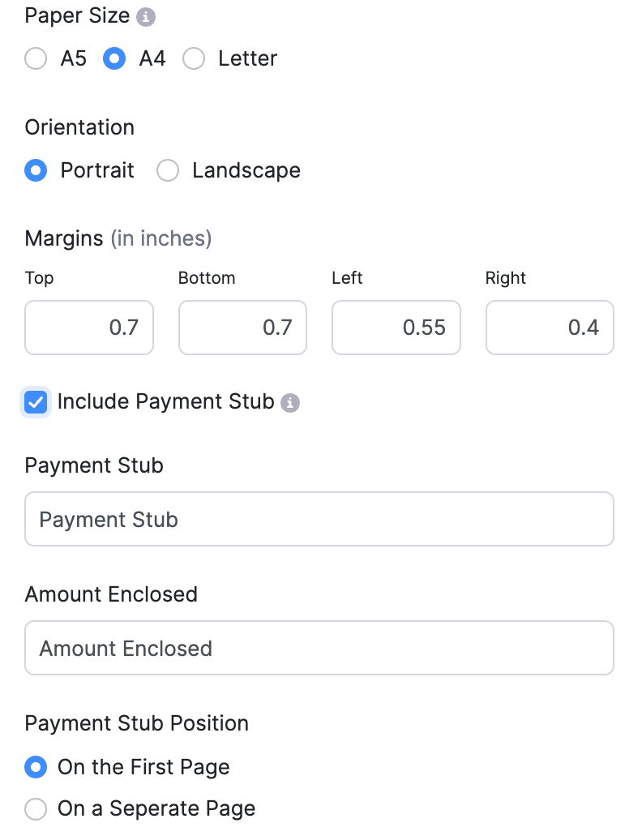The height and width of the screenshot is (840, 629).
Task: Focus the Left margin input
Action: coord(396,328)
